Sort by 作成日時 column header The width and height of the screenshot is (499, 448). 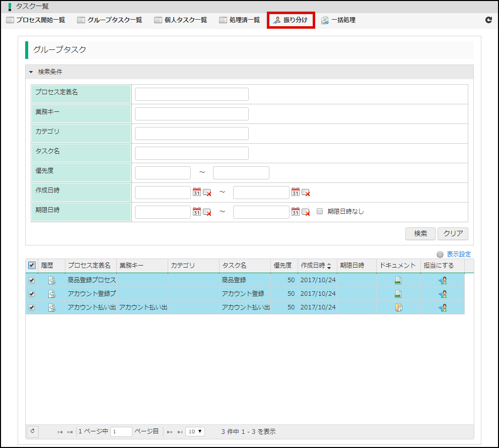[316, 266]
